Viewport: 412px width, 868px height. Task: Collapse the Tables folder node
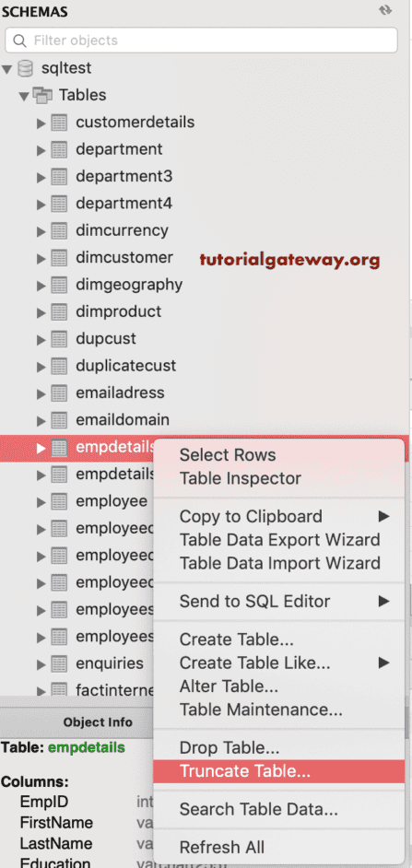pyautogui.click(x=23, y=97)
